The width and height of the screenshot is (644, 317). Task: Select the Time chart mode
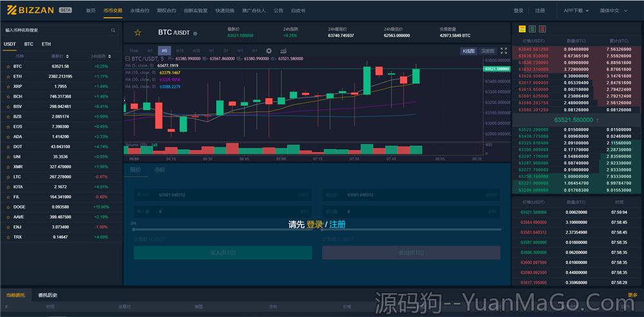click(x=134, y=51)
